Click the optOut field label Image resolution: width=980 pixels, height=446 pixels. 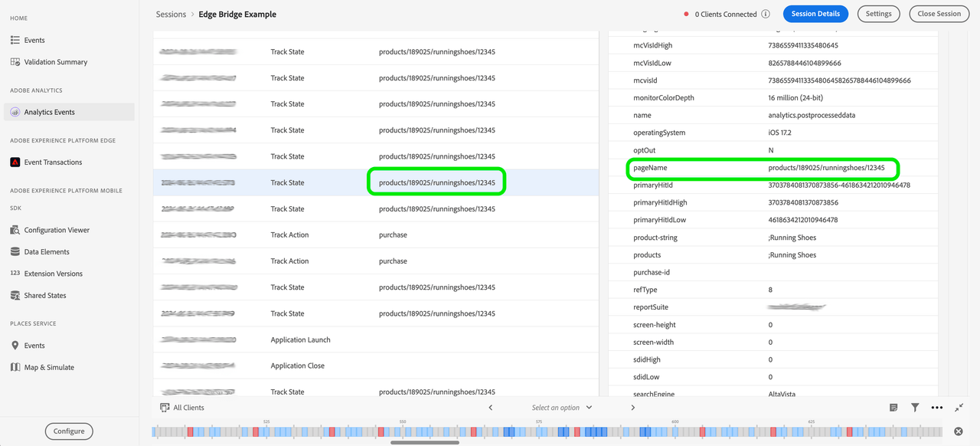(x=644, y=150)
